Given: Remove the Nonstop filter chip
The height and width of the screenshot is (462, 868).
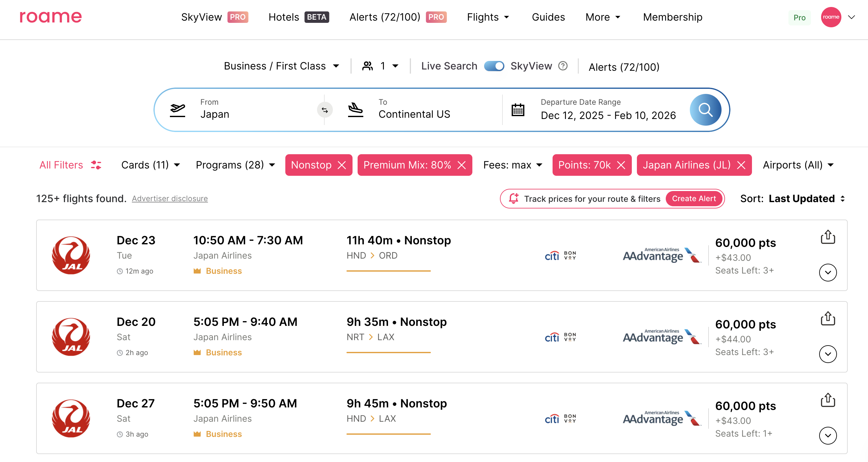Looking at the screenshot, I should (x=342, y=165).
